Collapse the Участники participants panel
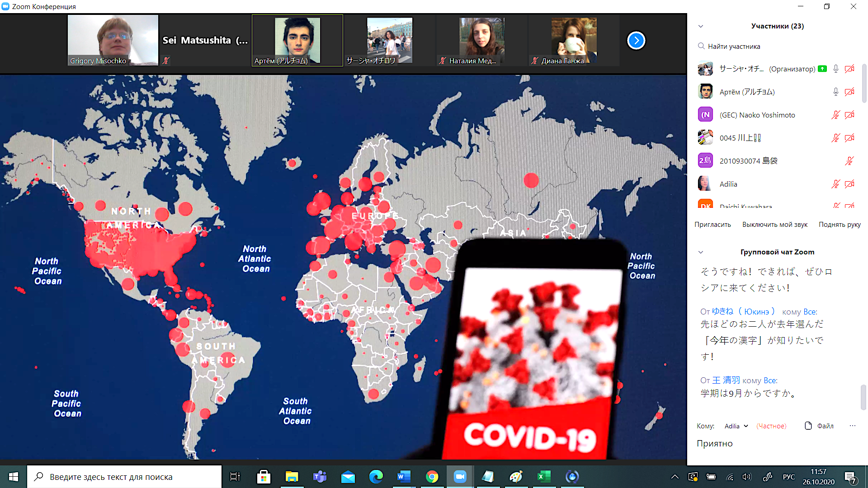This screenshot has width=868, height=488. tap(701, 26)
